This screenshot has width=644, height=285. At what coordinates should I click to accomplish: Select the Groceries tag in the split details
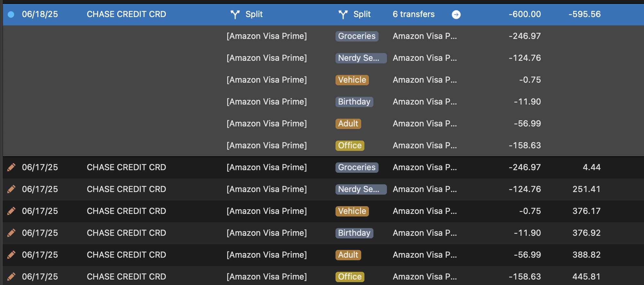[357, 36]
